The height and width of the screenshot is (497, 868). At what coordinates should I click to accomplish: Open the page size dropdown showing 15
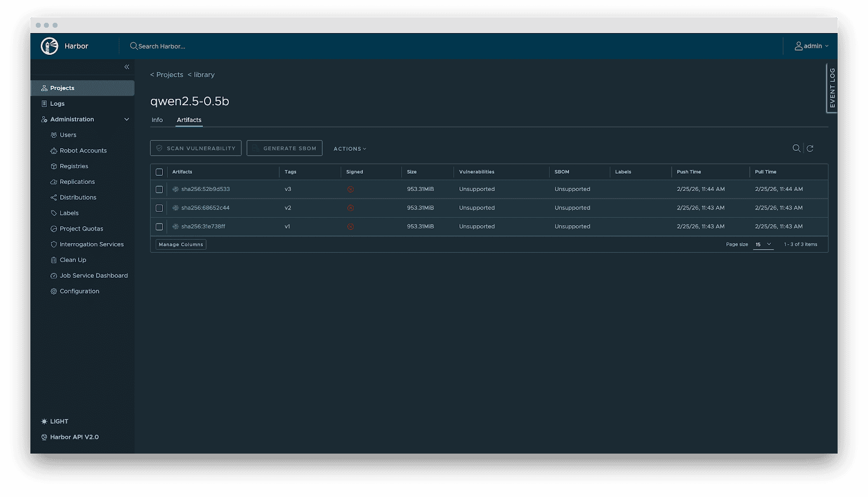[763, 244]
